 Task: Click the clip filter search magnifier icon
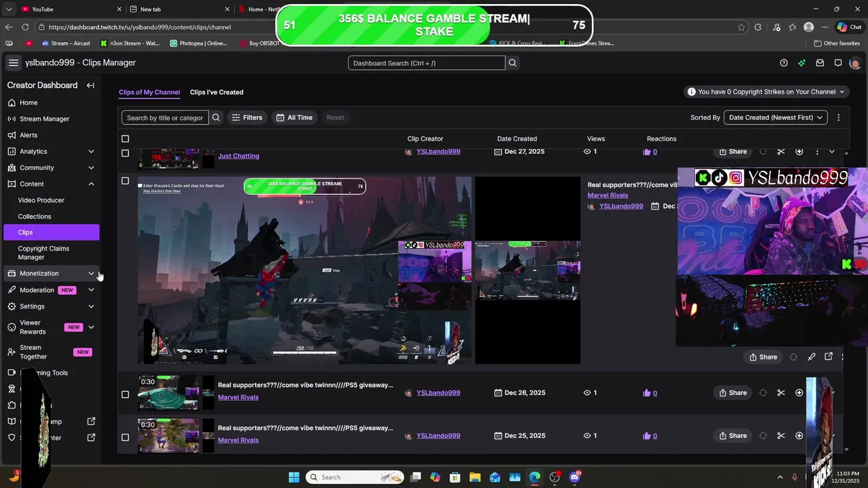point(216,117)
